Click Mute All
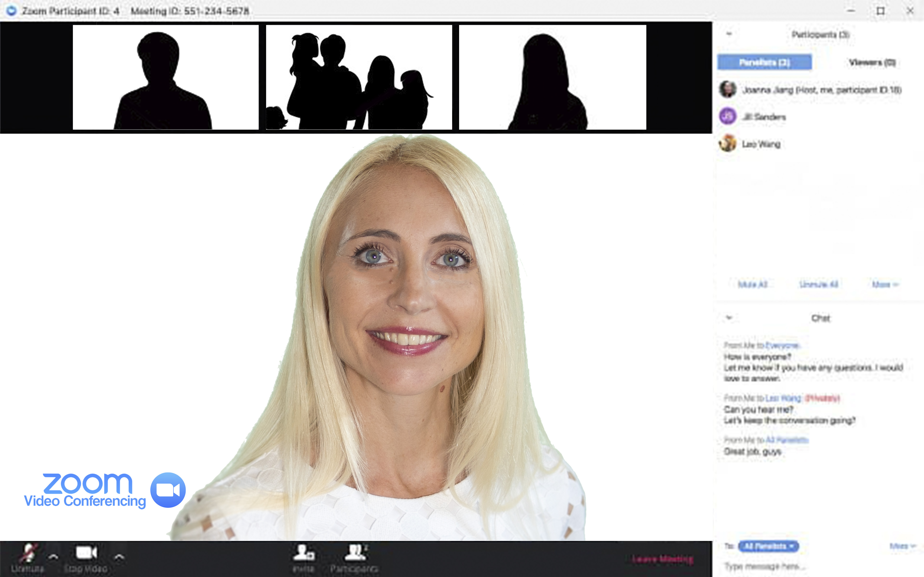The height and width of the screenshot is (577, 924). click(752, 284)
